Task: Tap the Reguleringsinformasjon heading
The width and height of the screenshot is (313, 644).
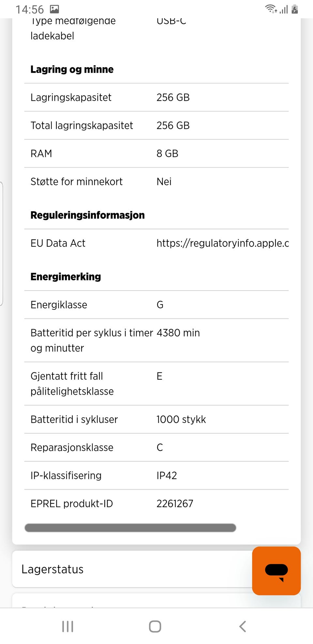Action: 87,215
